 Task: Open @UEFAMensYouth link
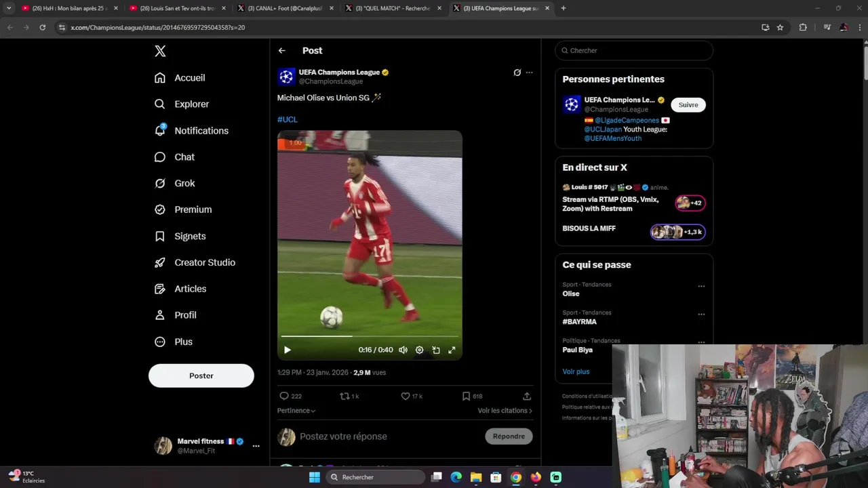tap(613, 138)
